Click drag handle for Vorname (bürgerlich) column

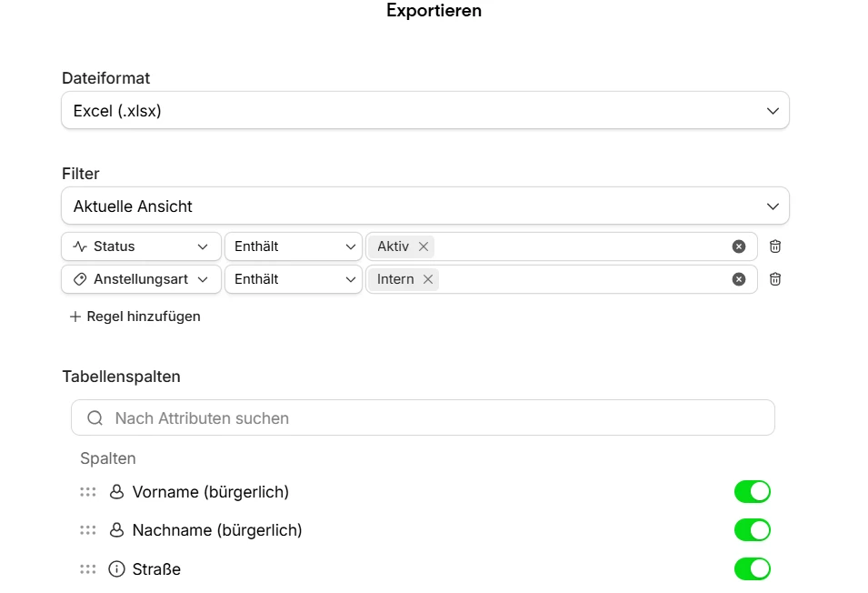87,492
